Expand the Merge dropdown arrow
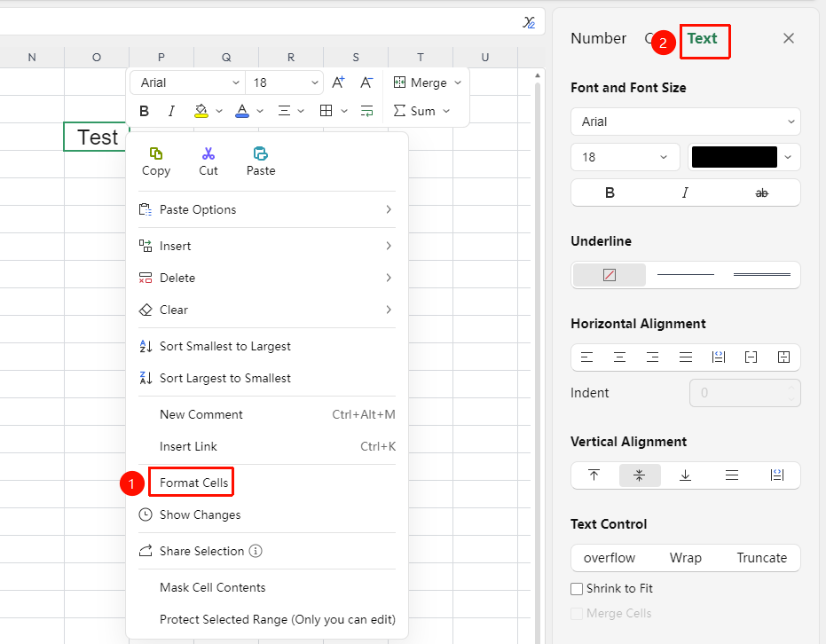 (x=458, y=82)
